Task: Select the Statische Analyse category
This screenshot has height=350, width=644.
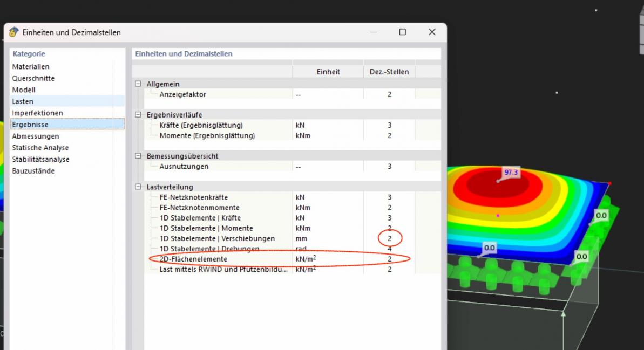Action: [x=40, y=147]
